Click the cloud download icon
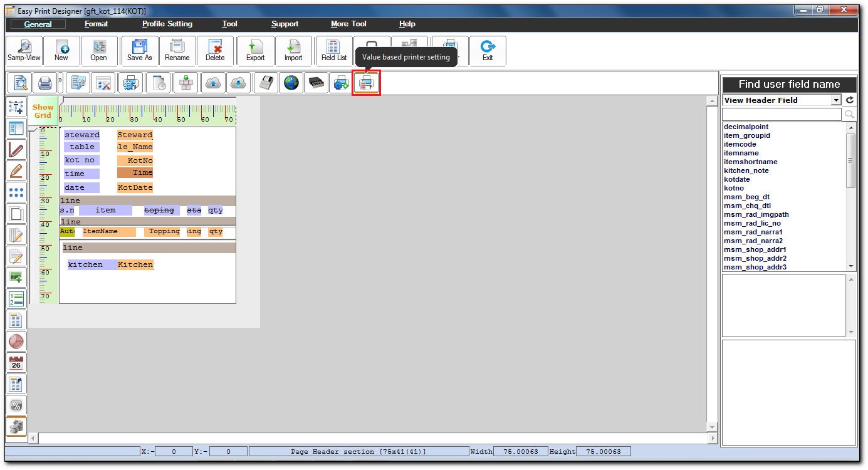 239,83
